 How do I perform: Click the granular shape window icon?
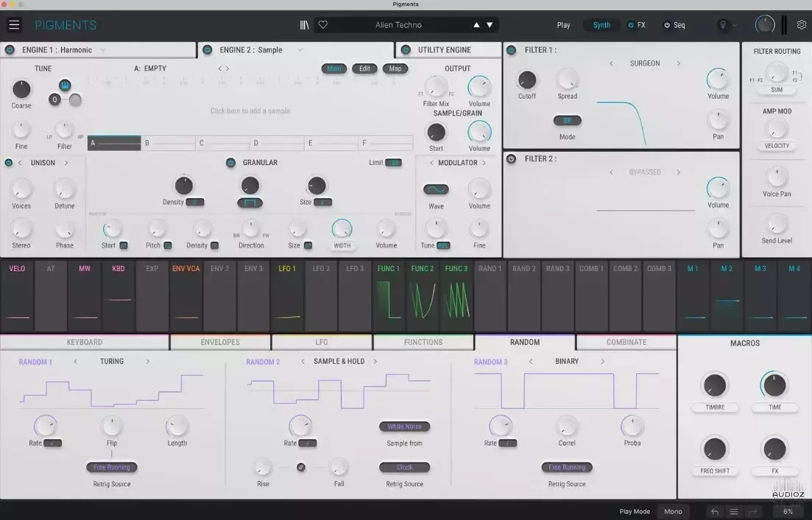(250, 203)
